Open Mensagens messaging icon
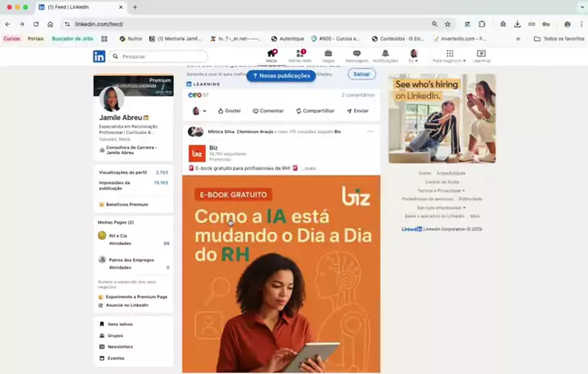 357,56
